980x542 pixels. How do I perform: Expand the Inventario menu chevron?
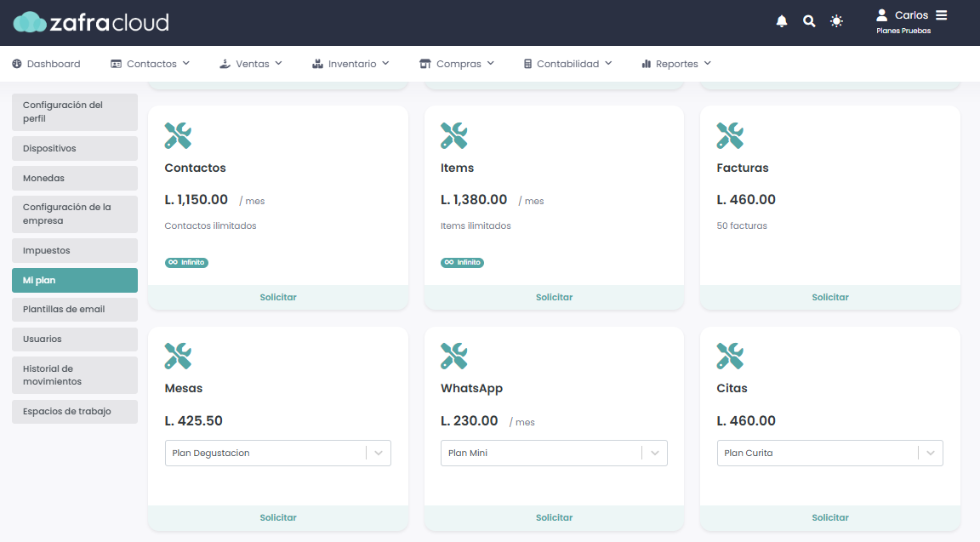(385, 63)
